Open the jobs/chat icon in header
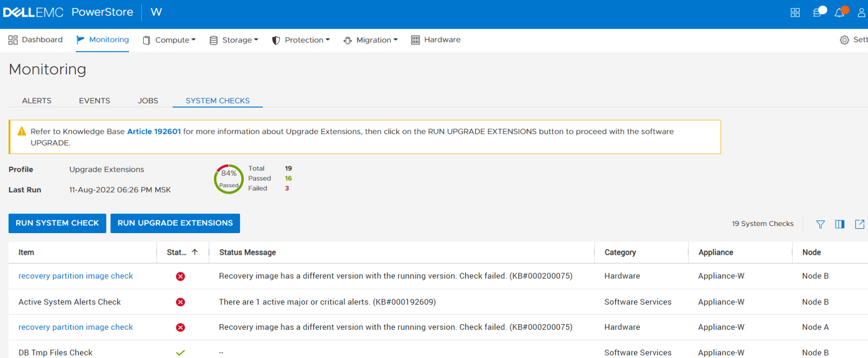Image resolution: width=868 pixels, height=358 pixels. click(x=818, y=13)
